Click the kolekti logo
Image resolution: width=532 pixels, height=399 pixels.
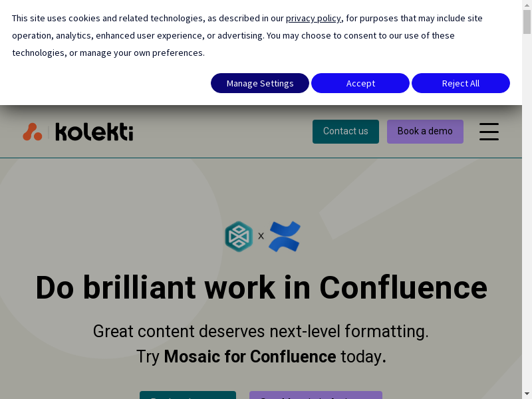coord(94,132)
